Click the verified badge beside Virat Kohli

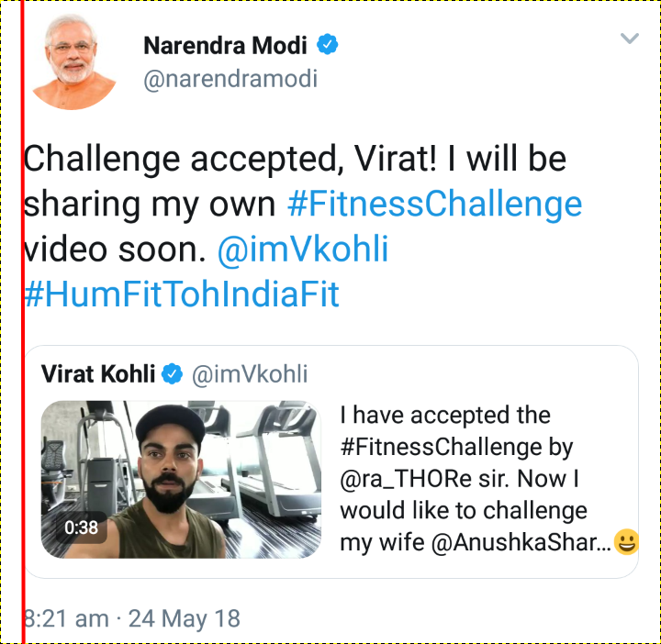tap(173, 373)
